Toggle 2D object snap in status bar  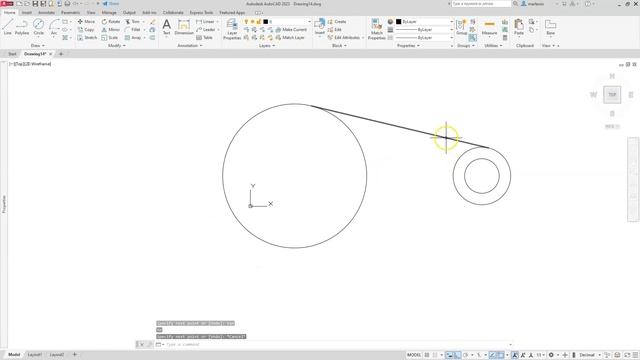point(500,355)
